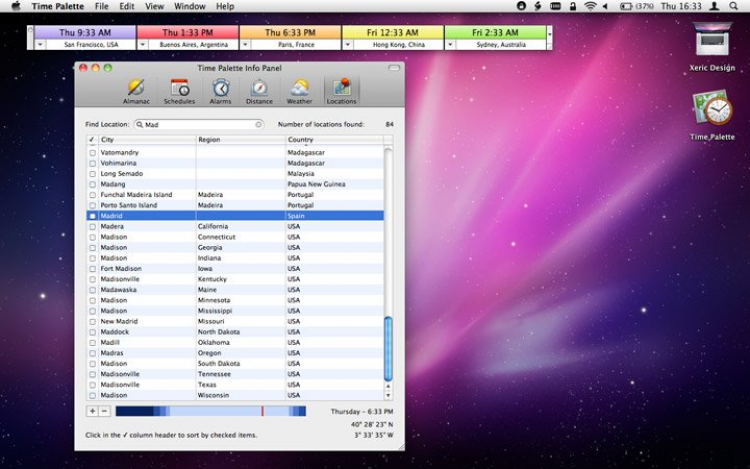This screenshot has height=469, width=750.
Task: Open the Window menu
Action: 189,6
